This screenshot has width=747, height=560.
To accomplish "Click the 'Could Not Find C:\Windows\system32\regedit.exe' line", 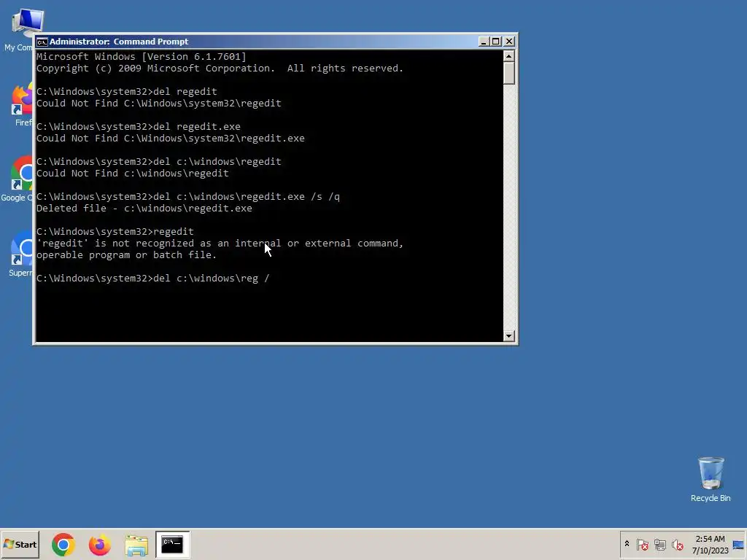I will [171, 139].
